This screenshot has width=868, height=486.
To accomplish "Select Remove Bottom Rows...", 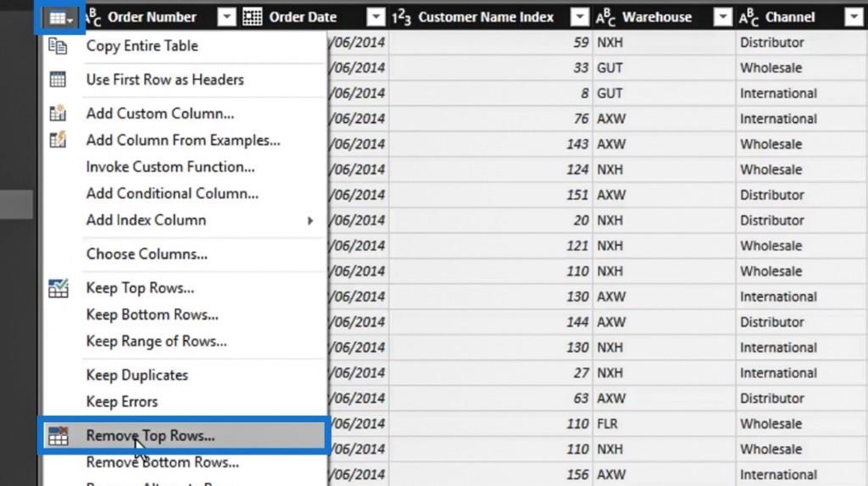I will [163, 462].
